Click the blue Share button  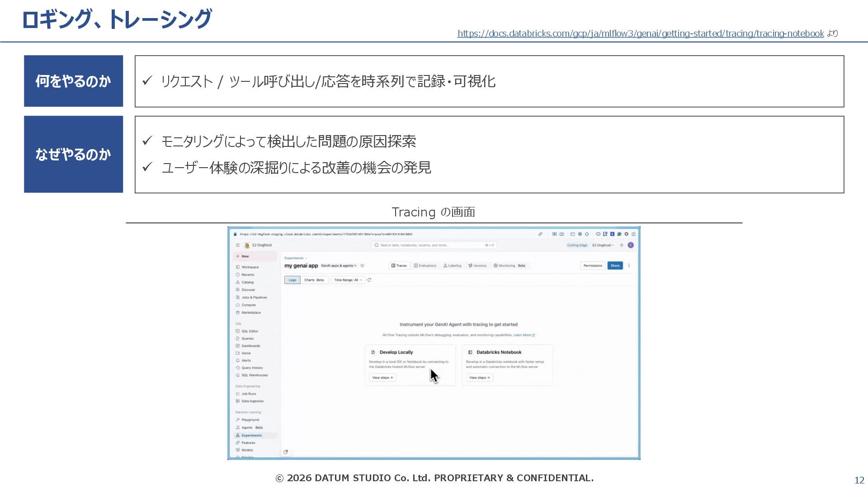pos(615,266)
